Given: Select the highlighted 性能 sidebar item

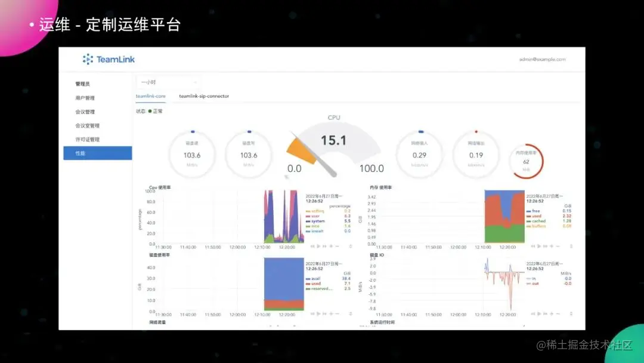Looking at the screenshot, I should click(98, 153).
